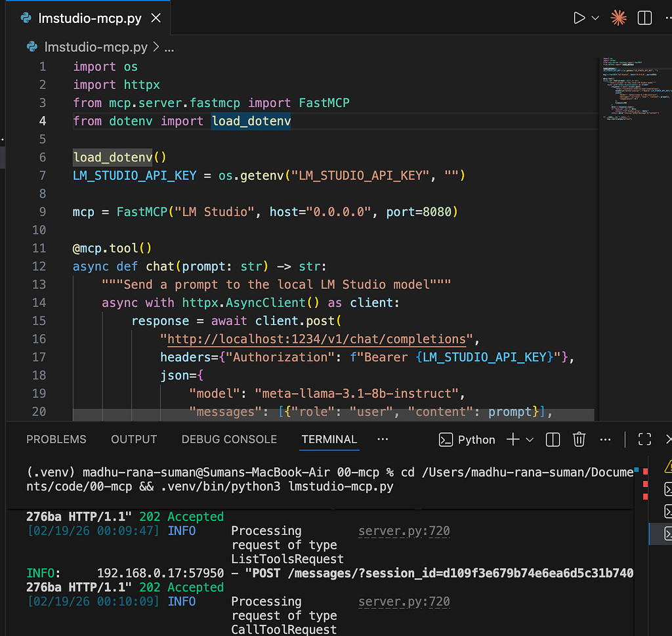Viewport: 672px width, 636px height.
Task: Create a new terminal with the plus icon
Action: point(513,439)
